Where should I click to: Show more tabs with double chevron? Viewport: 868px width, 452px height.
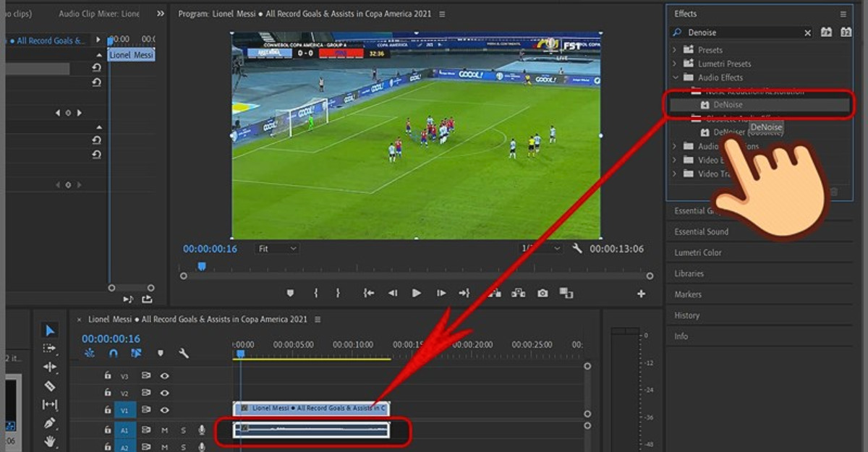160,14
